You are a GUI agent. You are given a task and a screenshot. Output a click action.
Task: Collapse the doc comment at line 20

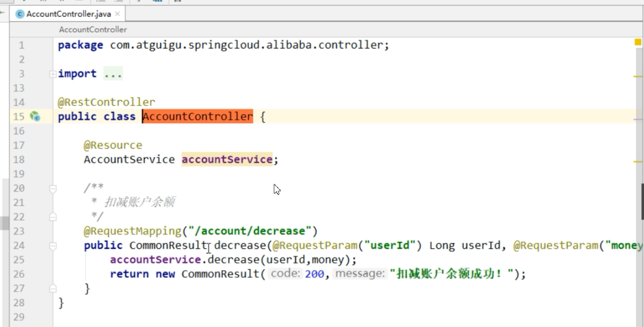[x=53, y=189]
